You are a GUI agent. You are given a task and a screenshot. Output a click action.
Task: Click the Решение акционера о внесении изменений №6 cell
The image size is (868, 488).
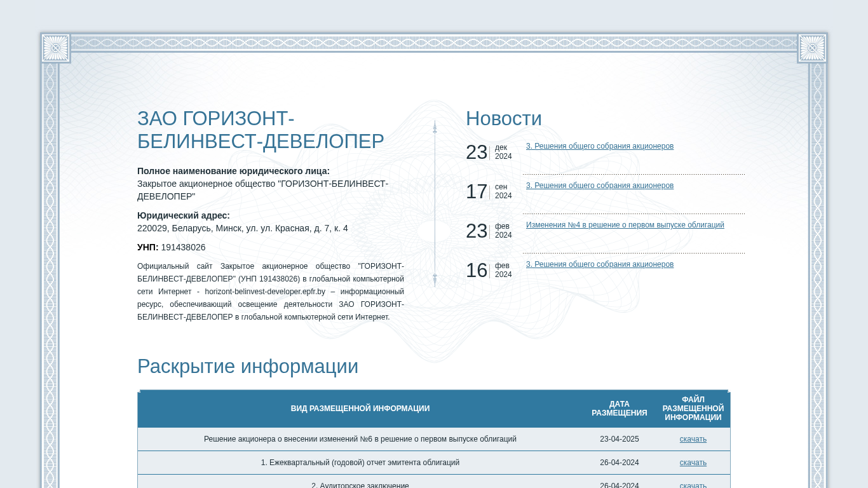click(360, 439)
